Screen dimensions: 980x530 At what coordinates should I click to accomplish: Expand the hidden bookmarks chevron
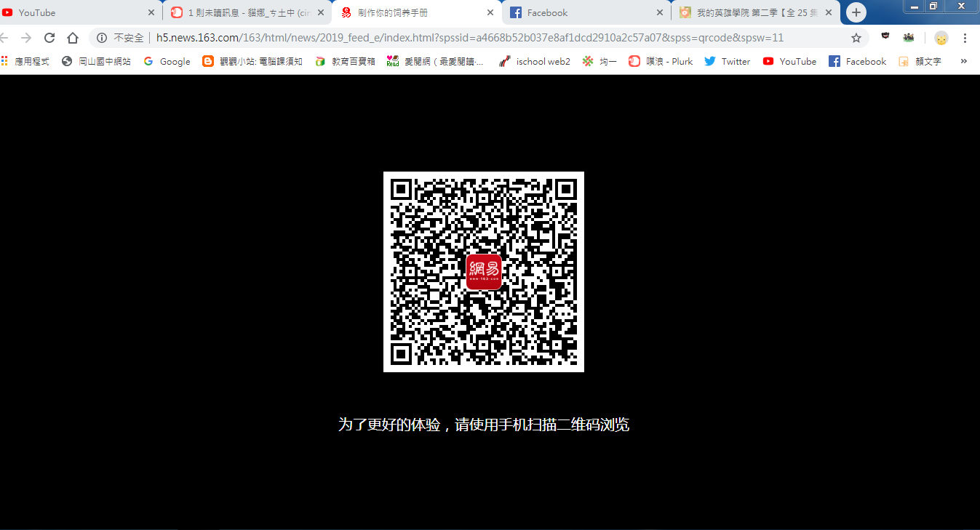tap(964, 61)
